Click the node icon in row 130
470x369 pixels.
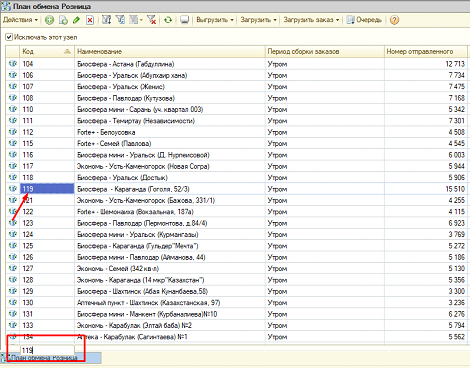coord(13,302)
